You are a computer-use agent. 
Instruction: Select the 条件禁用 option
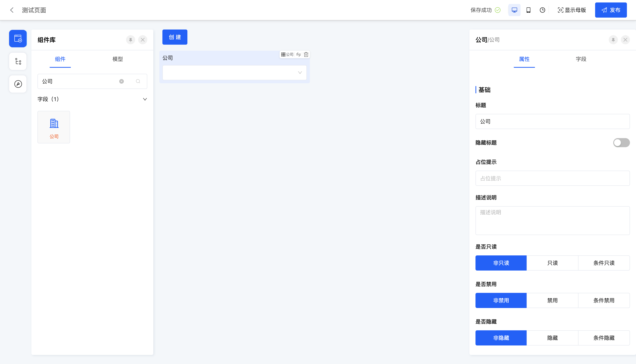click(x=604, y=300)
